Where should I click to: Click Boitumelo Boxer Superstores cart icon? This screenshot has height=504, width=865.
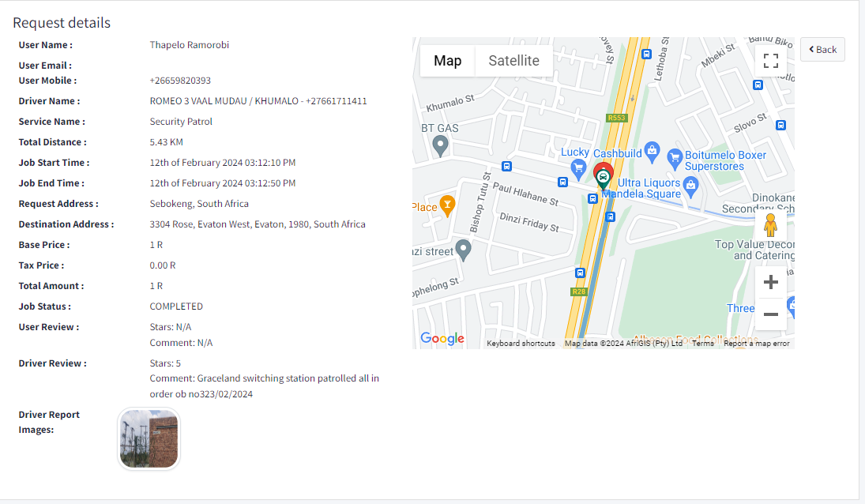674,156
